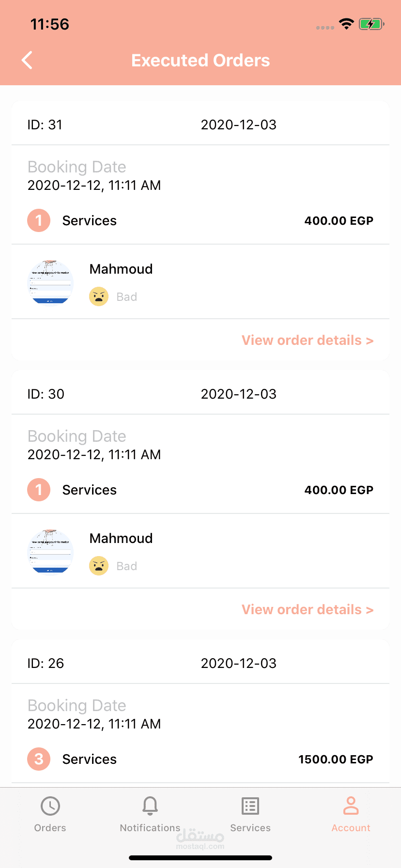
Task: Tap angry face rating on order 31
Action: pyautogui.click(x=99, y=296)
